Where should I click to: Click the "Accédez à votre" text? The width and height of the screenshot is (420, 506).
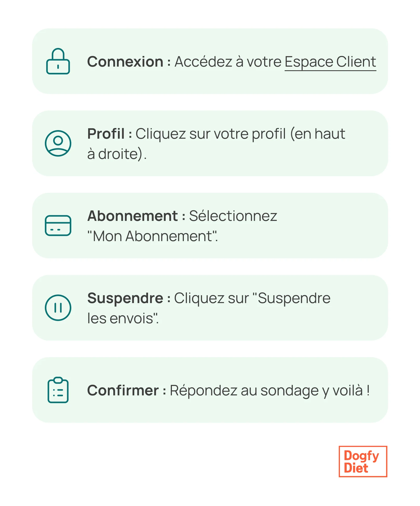[228, 62]
